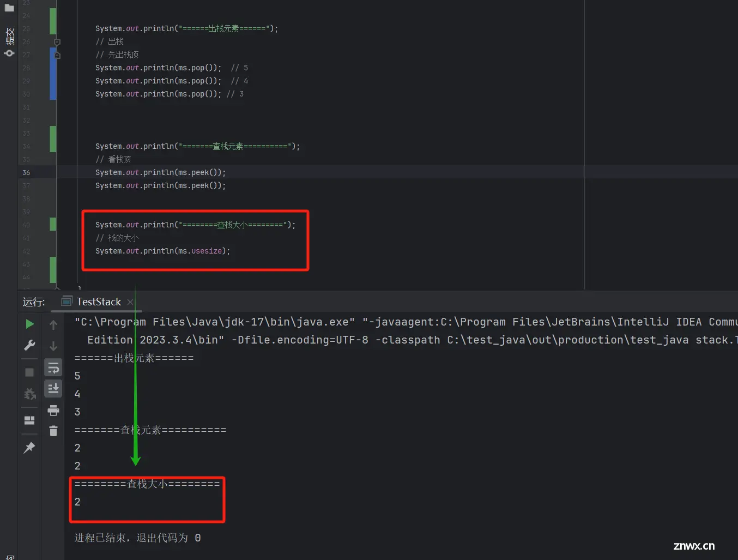Click the ms.peek() statement on line 36
Viewport: 738px width, 560px height.
[160, 172]
